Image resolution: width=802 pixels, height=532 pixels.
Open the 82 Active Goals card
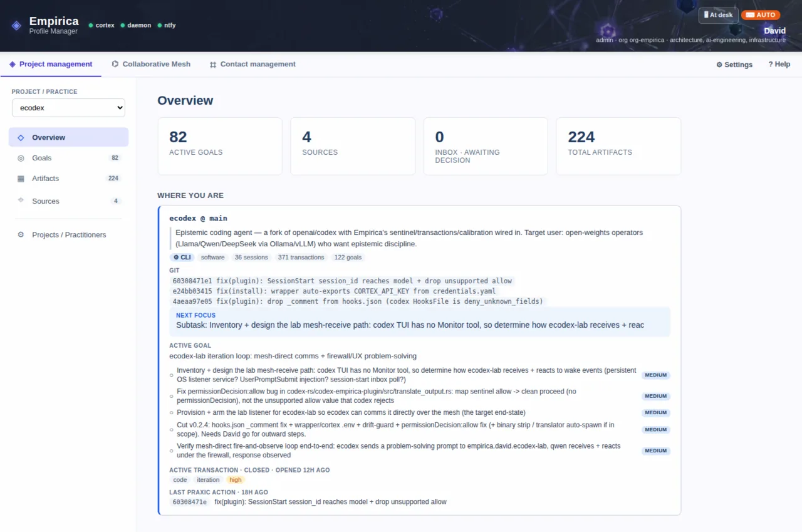pyautogui.click(x=220, y=146)
